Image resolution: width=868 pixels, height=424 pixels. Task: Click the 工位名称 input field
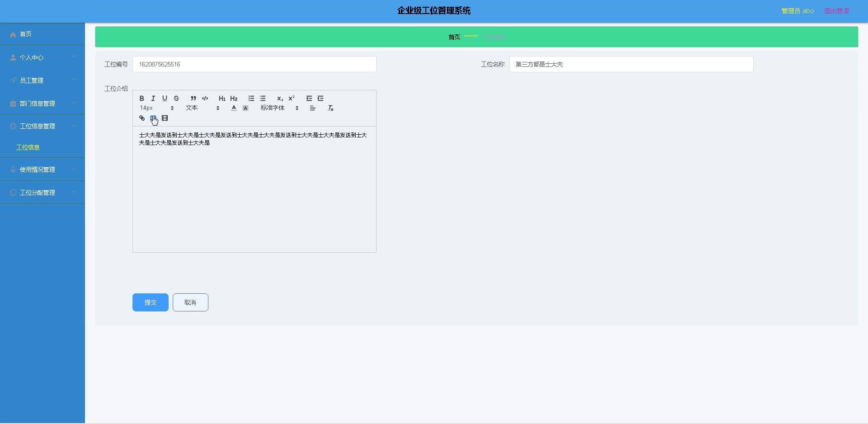[x=631, y=64]
